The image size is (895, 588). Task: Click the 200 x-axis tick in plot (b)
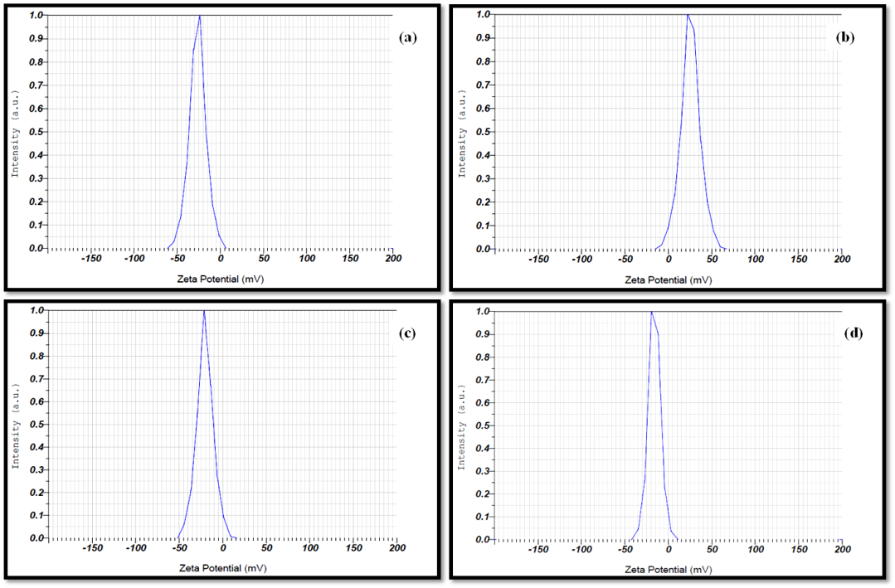pos(841,260)
